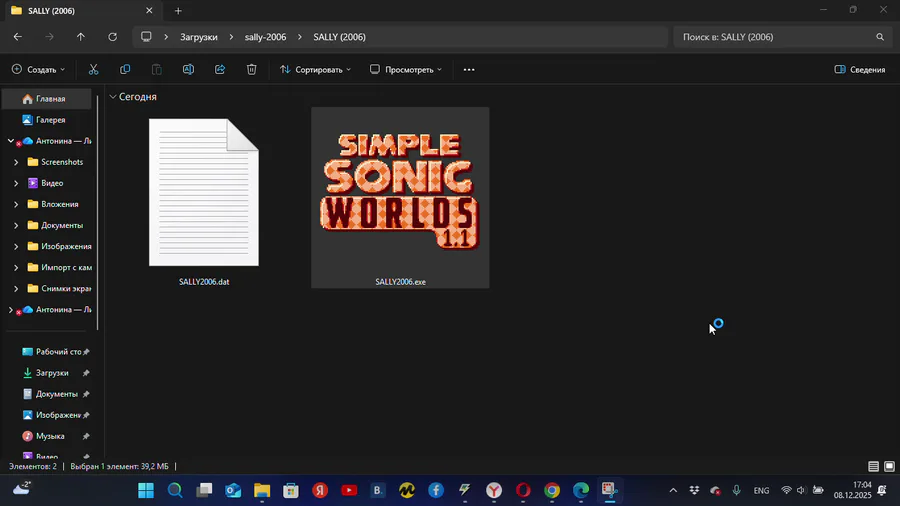Viewport: 900px width, 506px height.
Task: Click sally-2006 in the address breadcrumb
Action: 265,37
